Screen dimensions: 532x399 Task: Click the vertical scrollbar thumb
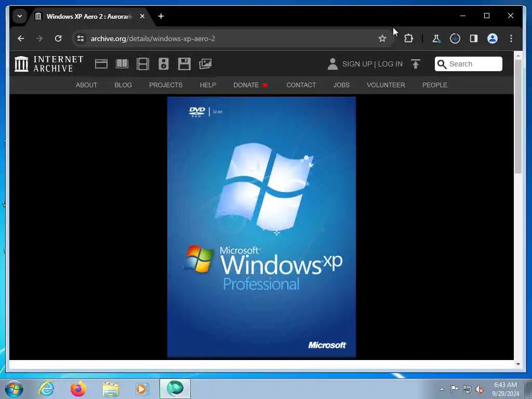pos(518,116)
